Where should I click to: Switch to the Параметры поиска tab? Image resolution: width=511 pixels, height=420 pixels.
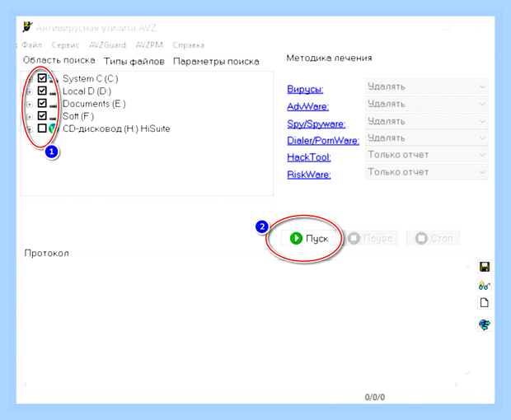coord(217,61)
